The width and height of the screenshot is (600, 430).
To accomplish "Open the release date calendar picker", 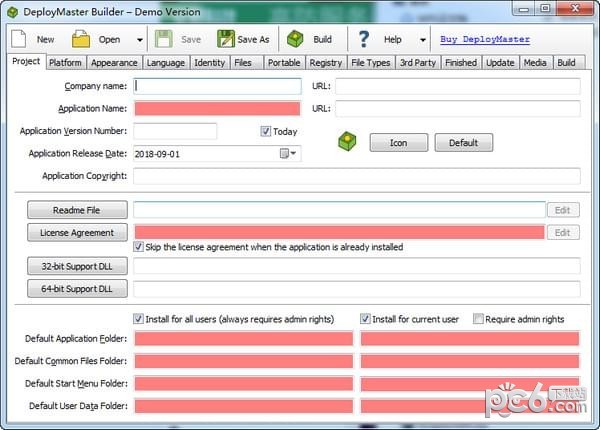I will pos(288,154).
